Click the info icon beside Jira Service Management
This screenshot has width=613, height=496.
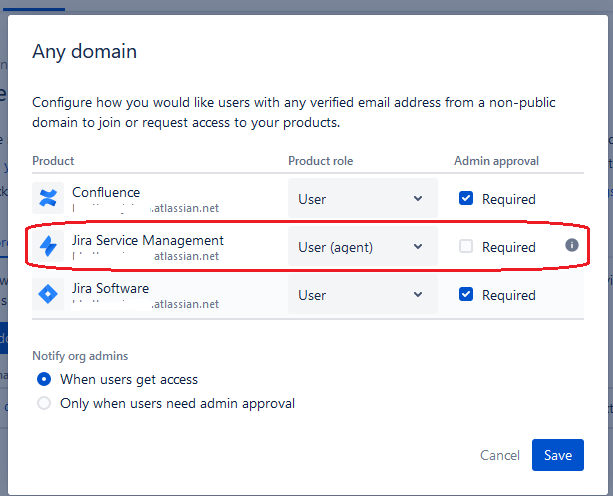(x=572, y=245)
